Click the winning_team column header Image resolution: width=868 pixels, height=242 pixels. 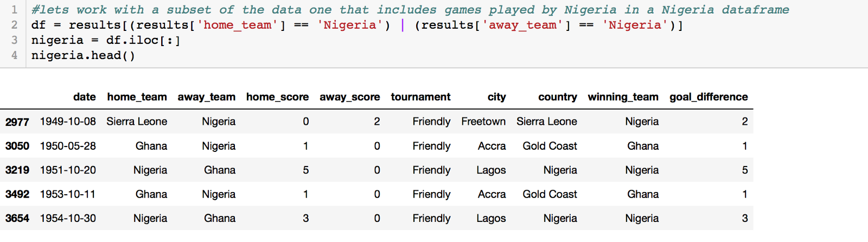click(623, 97)
